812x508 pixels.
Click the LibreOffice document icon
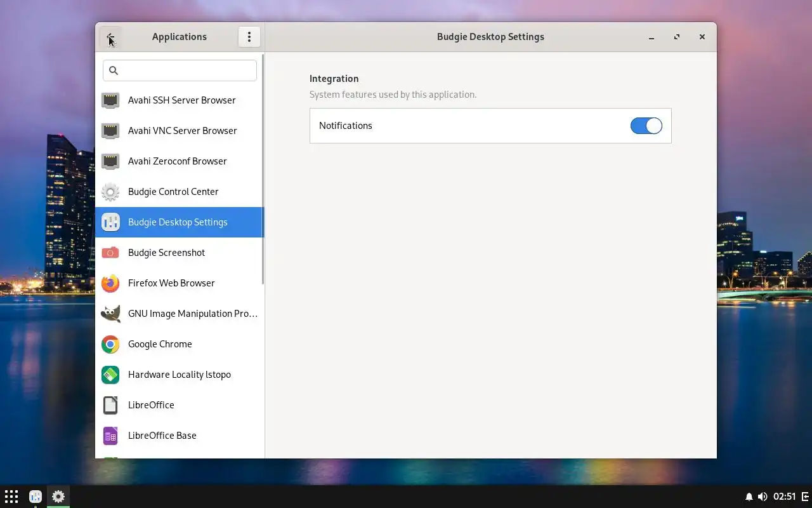[110, 405]
